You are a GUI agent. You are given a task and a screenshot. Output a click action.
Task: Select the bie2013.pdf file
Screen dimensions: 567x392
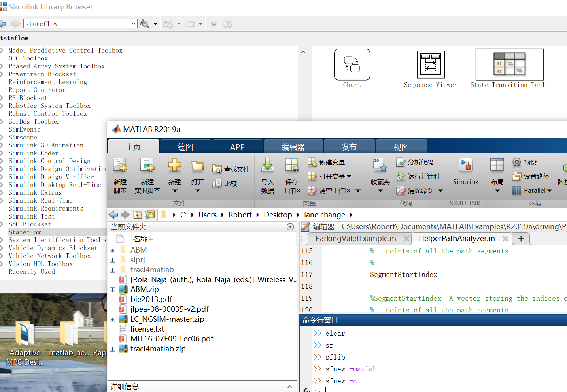151,300
